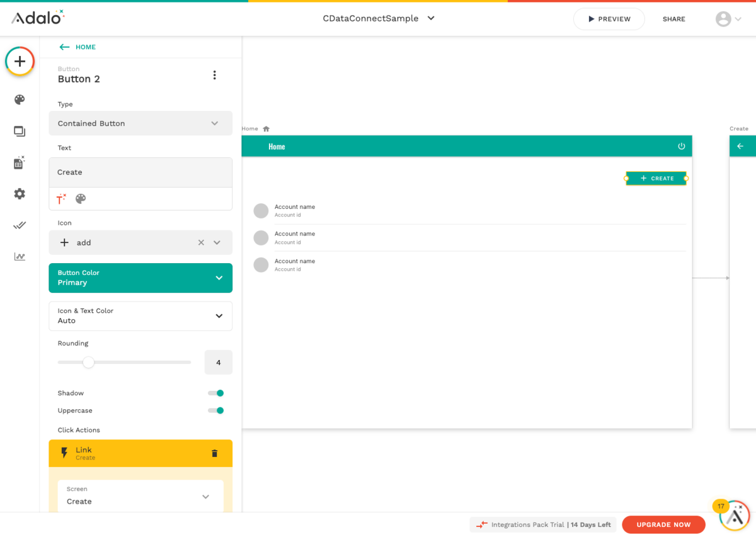Clear the add icon with the X
This screenshot has height=537, width=756.
201,242
